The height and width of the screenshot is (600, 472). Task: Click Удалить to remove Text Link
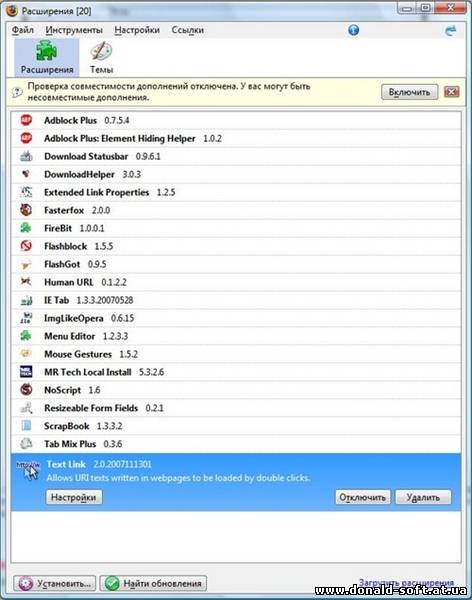(x=423, y=497)
